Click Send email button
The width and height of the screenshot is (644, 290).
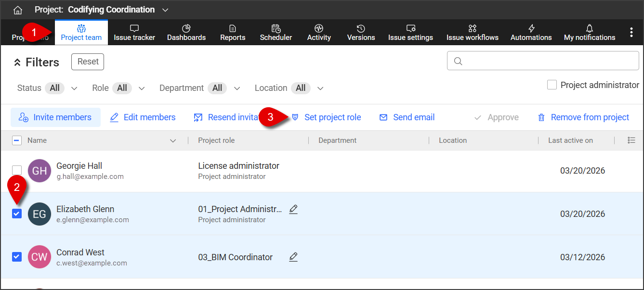pyautogui.click(x=407, y=117)
